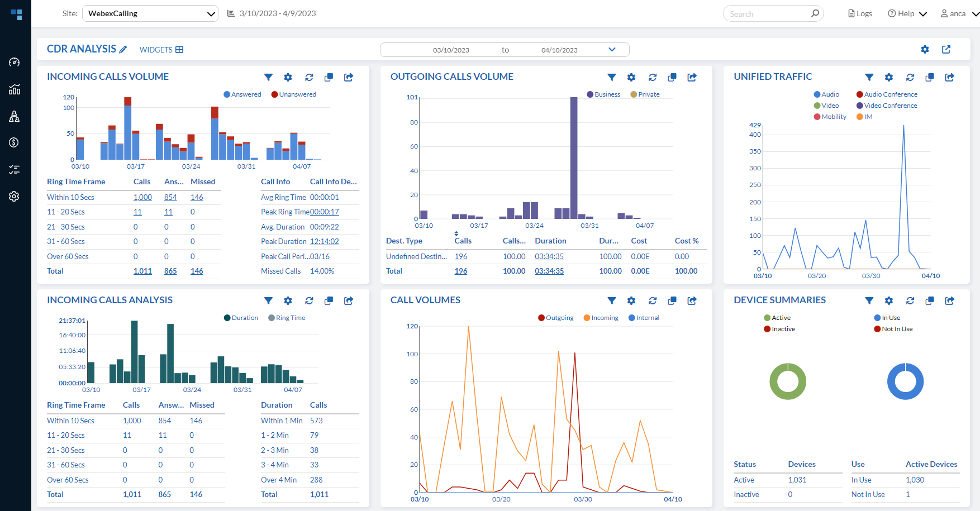Image resolution: width=980 pixels, height=511 pixels.
Task: Toggle Inactive legend in Device Summaries
Action: (x=779, y=329)
